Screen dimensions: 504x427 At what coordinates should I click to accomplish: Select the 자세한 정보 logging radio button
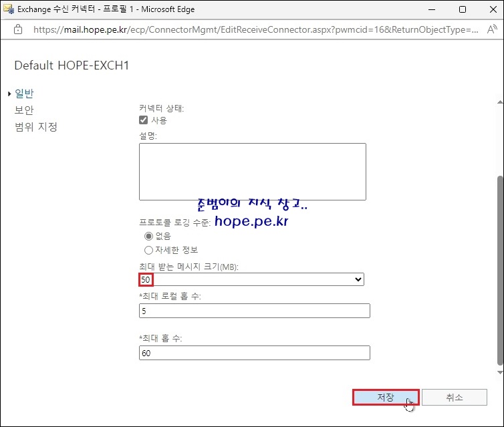coord(148,250)
